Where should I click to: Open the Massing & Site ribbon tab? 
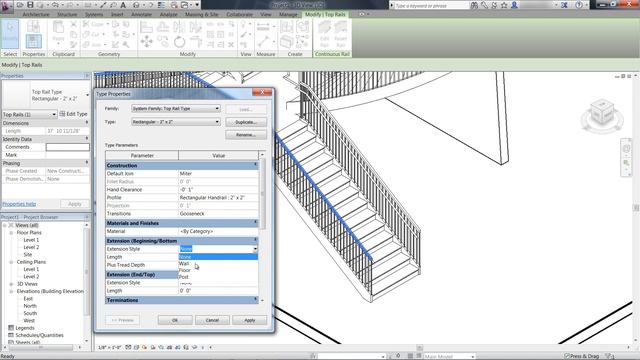coord(201,14)
